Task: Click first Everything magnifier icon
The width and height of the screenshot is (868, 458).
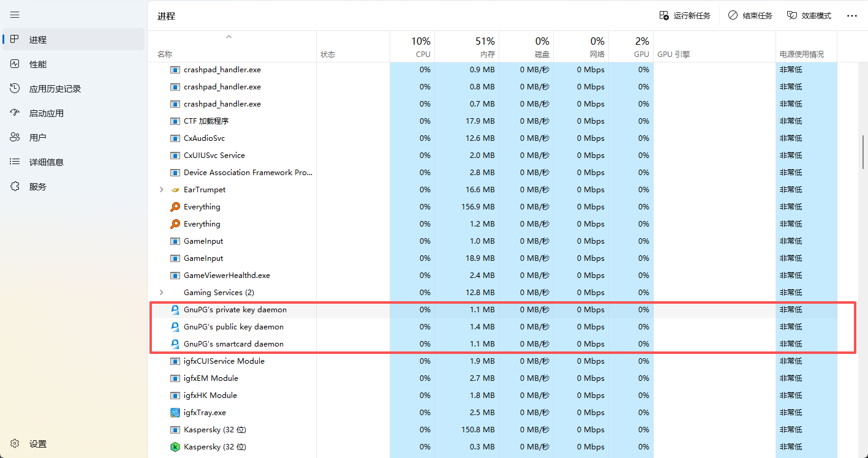Action: point(175,207)
